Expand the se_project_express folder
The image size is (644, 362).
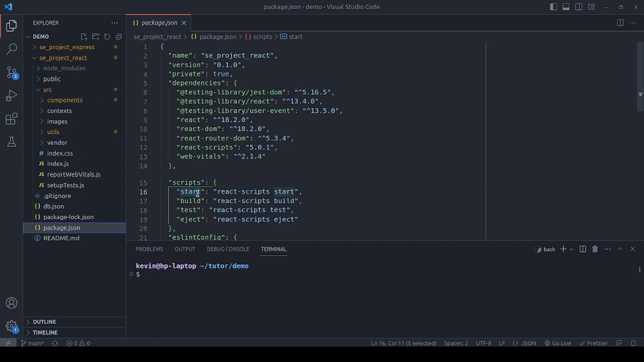[67, 47]
